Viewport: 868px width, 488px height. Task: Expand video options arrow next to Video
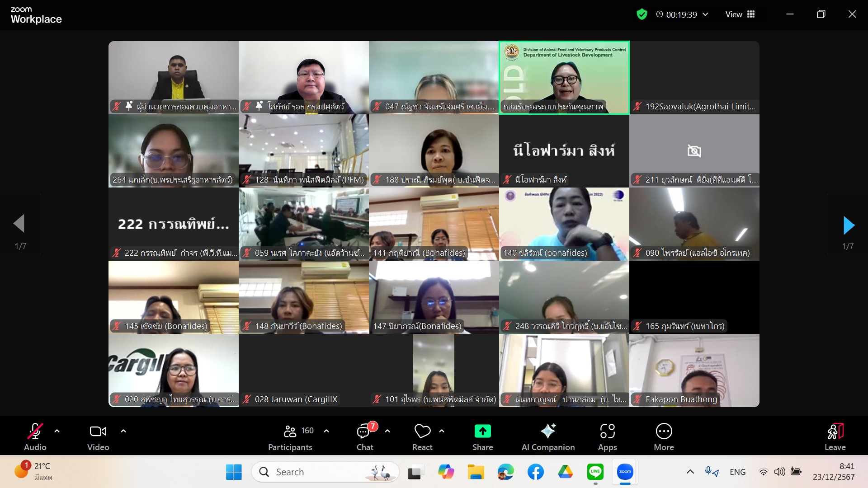(123, 431)
